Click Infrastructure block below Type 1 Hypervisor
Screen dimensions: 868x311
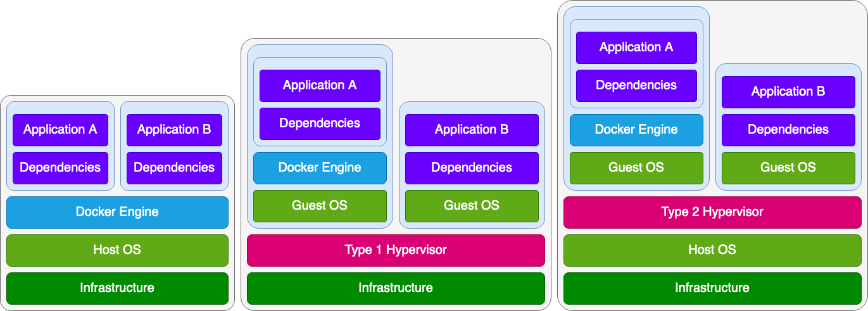pyautogui.click(x=396, y=288)
